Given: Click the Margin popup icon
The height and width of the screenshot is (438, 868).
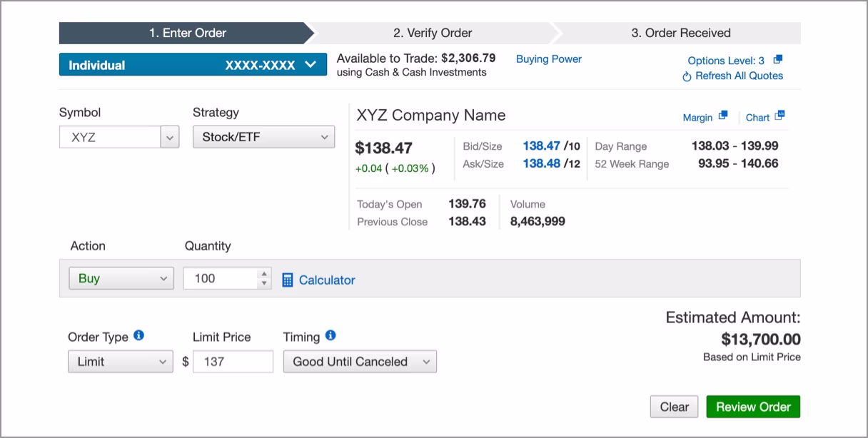Looking at the screenshot, I should (x=723, y=116).
